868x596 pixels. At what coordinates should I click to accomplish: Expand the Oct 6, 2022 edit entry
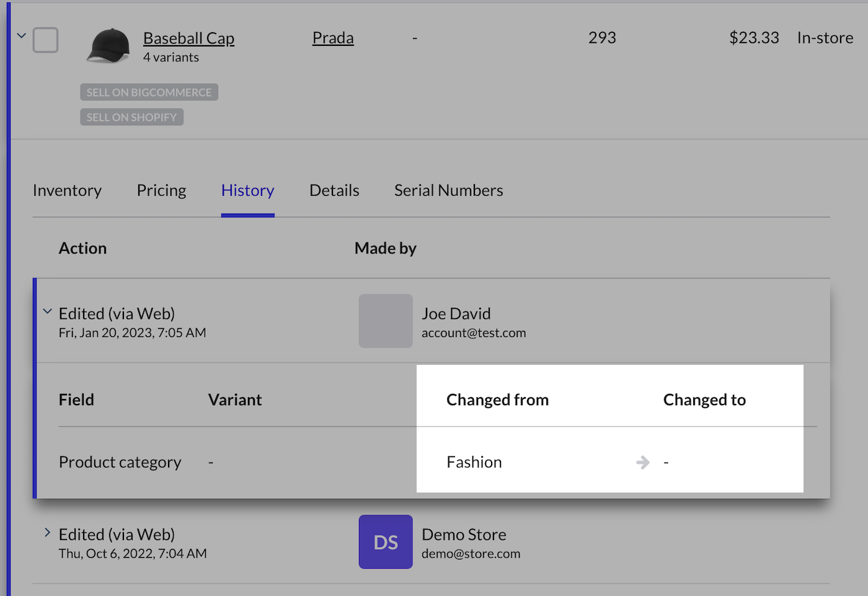click(x=47, y=533)
